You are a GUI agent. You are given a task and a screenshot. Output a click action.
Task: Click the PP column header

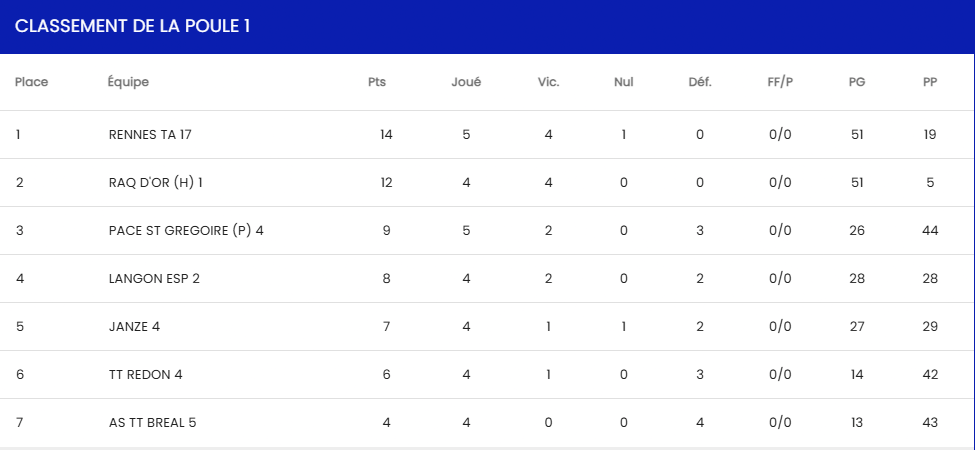tap(930, 82)
